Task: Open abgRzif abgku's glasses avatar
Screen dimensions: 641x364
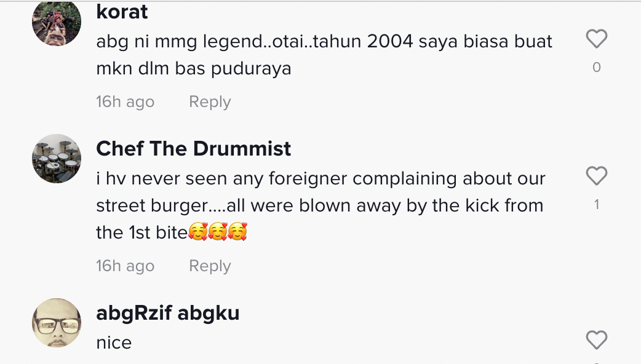Action: [57, 323]
